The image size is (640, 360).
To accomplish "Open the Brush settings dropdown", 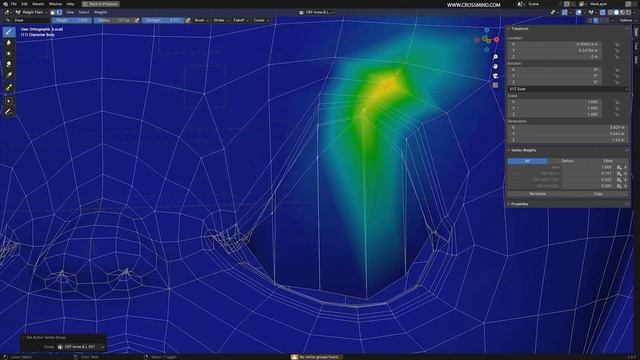I will pyautogui.click(x=201, y=20).
